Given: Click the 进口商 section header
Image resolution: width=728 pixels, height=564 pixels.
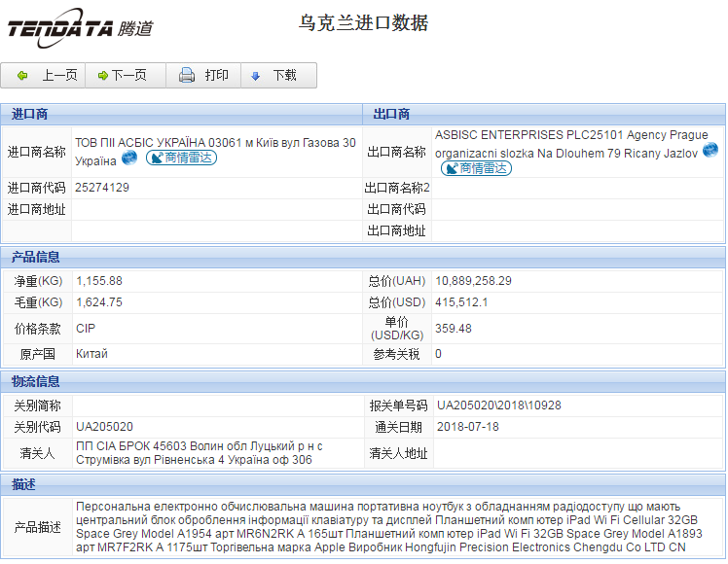Looking at the screenshot, I should click(29, 115).
